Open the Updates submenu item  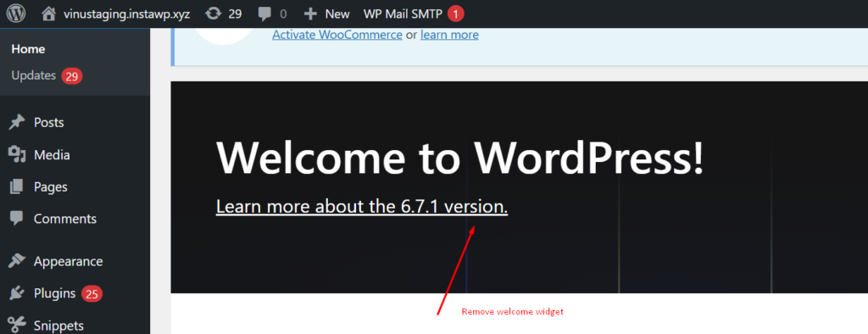pyautogui.click(x=34, y=75)
